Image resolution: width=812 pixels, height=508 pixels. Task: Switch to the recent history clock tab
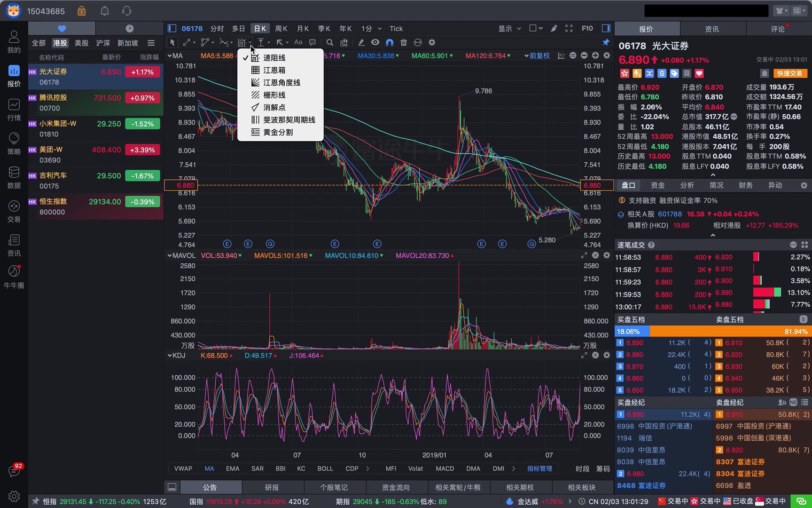pos(130,28)
